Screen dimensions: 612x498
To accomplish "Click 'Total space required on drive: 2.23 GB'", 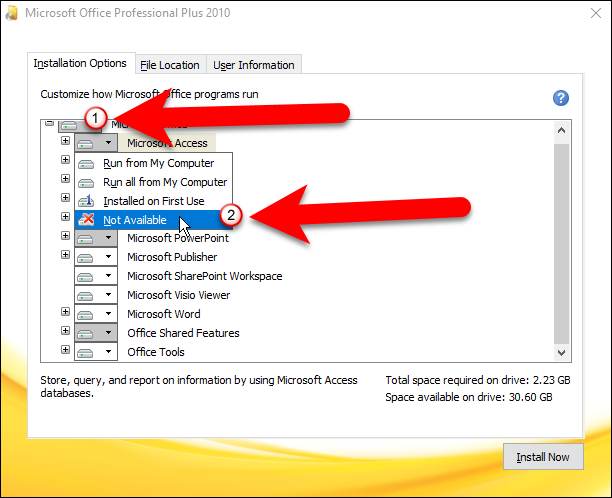I will click(x=478, y=380).
